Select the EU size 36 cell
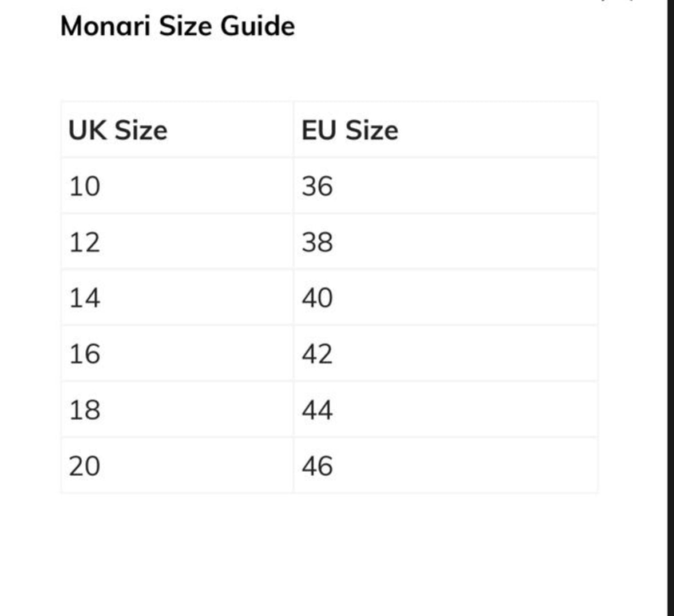 317,186
